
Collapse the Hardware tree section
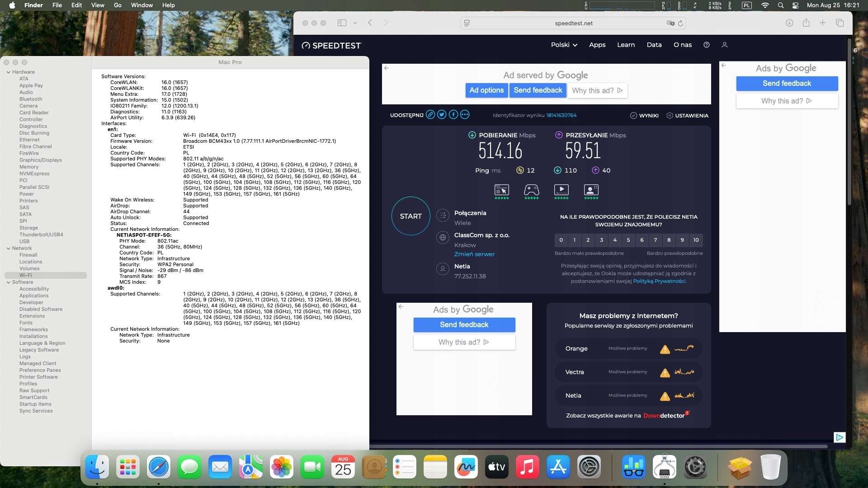(8, 72)
